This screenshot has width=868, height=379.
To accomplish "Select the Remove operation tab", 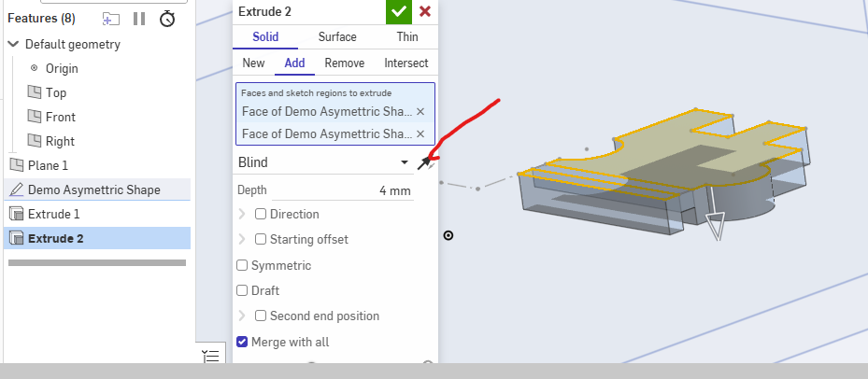I will point(345,63).
